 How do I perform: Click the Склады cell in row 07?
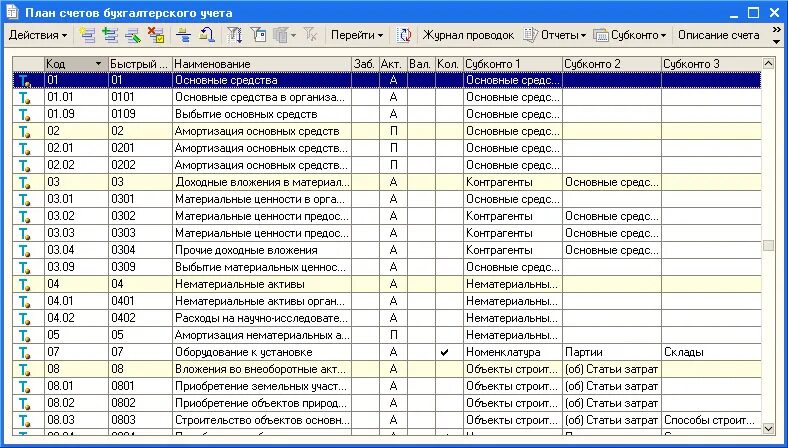(x=711, y=352)
